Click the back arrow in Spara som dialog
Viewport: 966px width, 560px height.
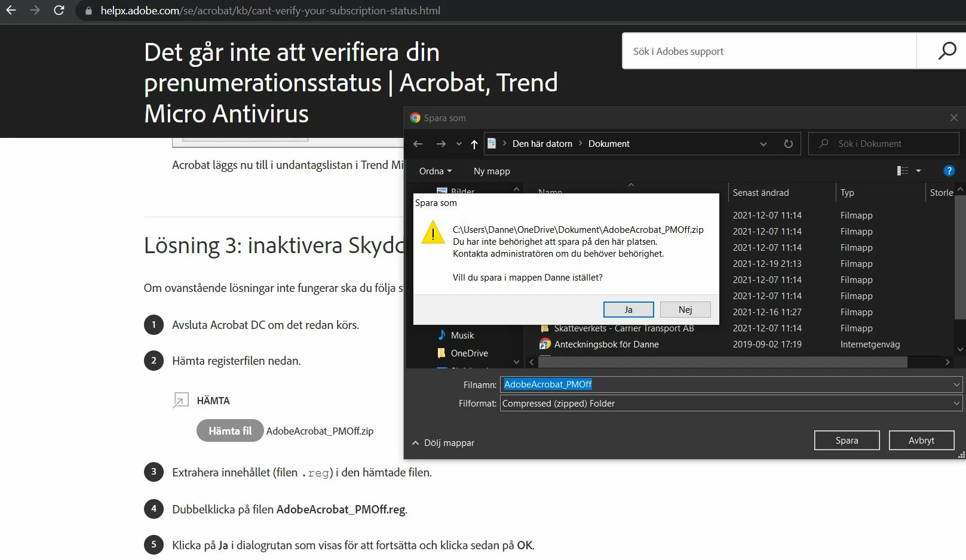418,144
